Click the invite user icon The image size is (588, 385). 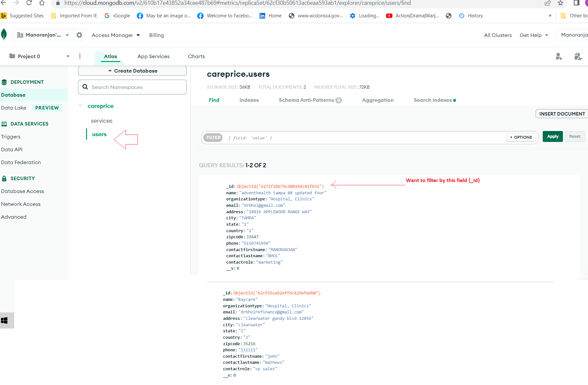[559, 57]
